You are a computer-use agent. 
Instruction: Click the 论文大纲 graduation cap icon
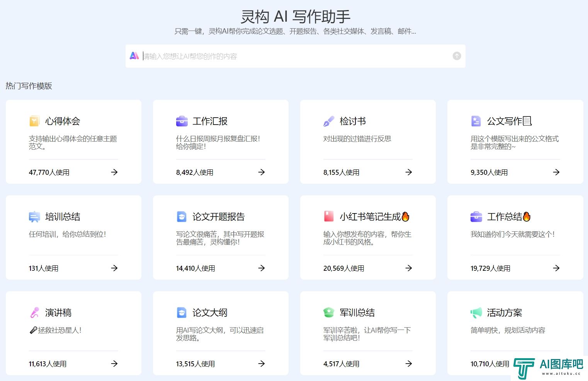[x=182, y=313]
